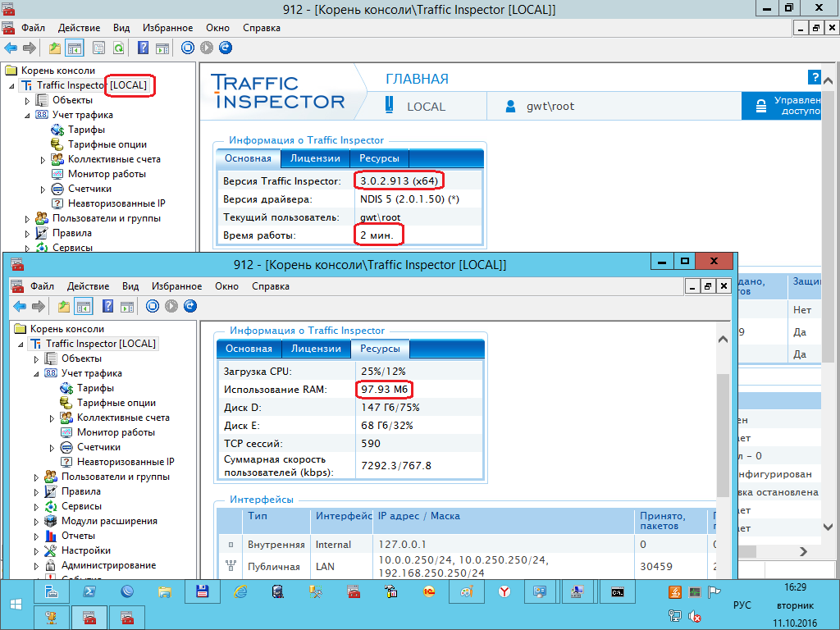Click the Help icon in the front window toolbar
Image resolution: width=840 pixels, height=630 pixels.
pos(107,306)
